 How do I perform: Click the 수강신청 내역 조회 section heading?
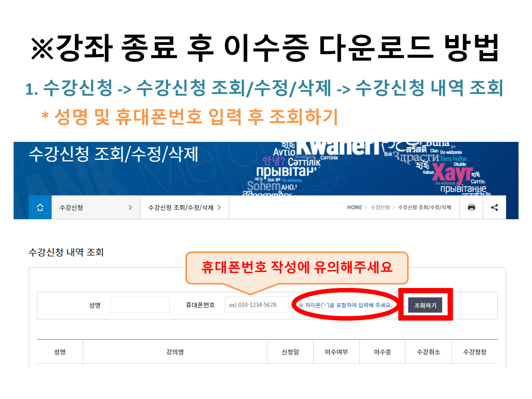coord(66,252)
